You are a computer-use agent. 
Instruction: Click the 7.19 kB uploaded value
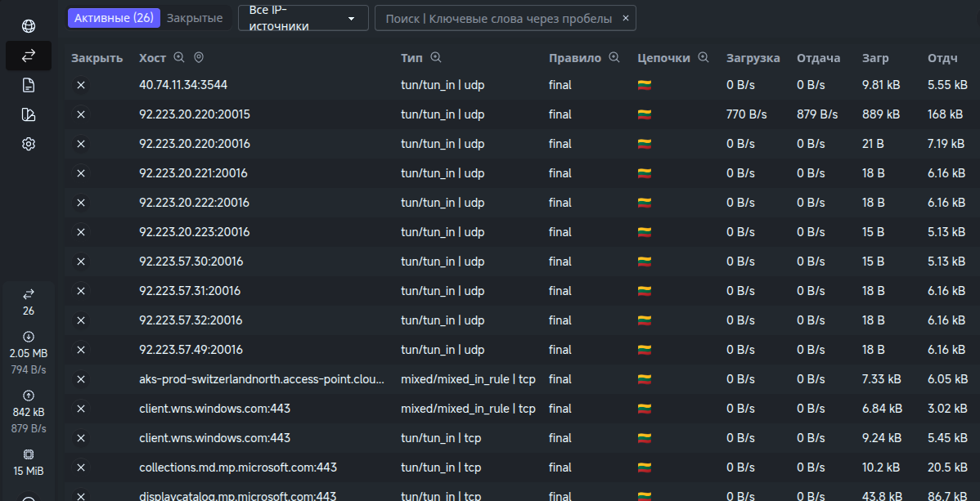pos(946,144)
